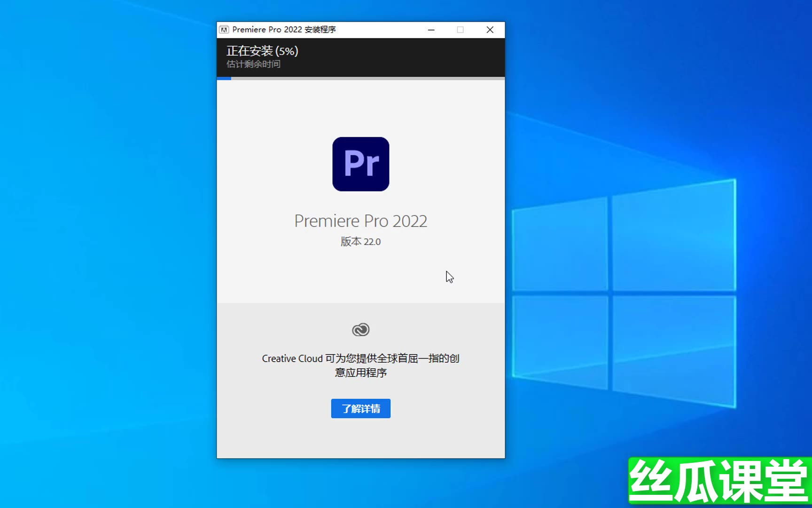Click the Creative Cloud logo icon

(360, 330)
